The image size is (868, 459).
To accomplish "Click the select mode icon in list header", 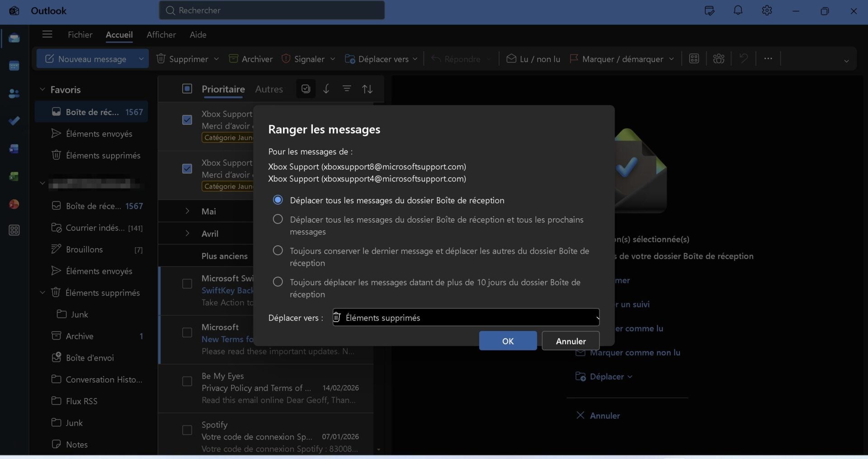I will tap(306, 89).
